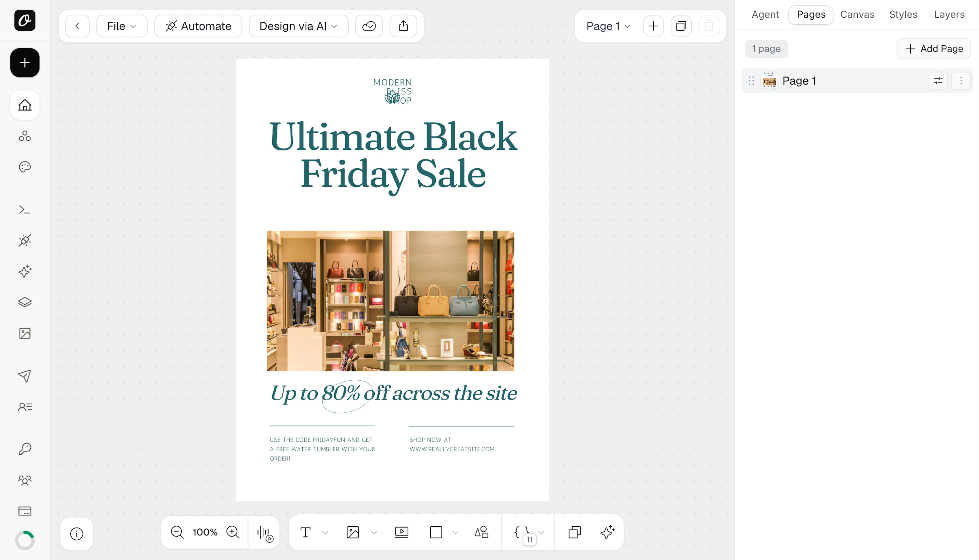Open the AI sparkle sidebar icon

25,271
